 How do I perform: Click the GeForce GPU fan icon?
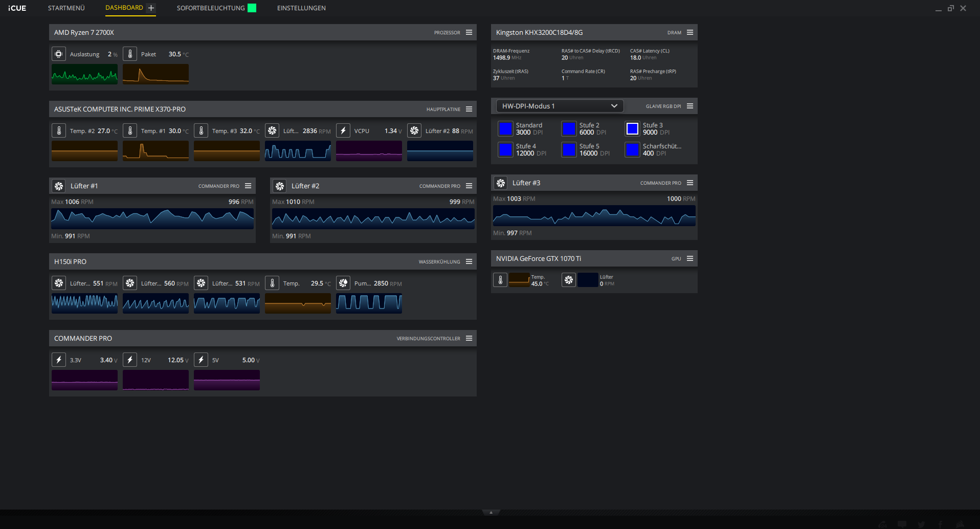pos(569,280)
